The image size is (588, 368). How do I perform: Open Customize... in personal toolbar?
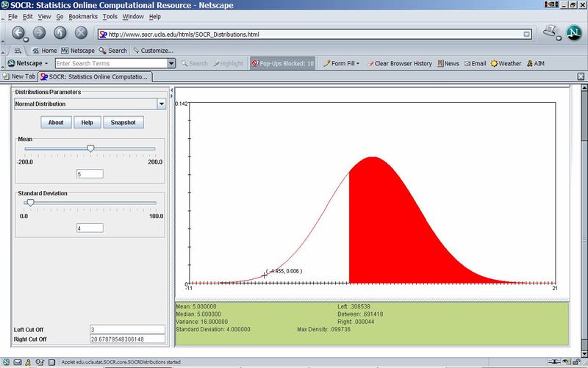[153, 51]
